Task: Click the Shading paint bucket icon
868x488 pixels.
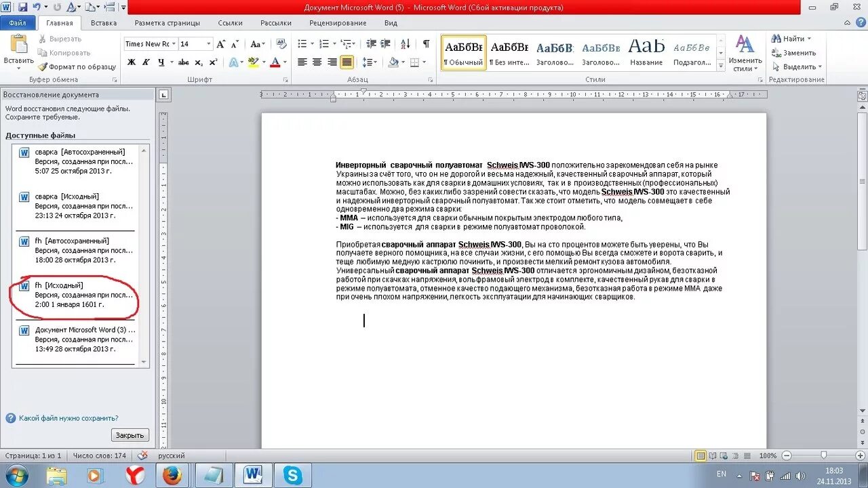Action: (393, 62)
